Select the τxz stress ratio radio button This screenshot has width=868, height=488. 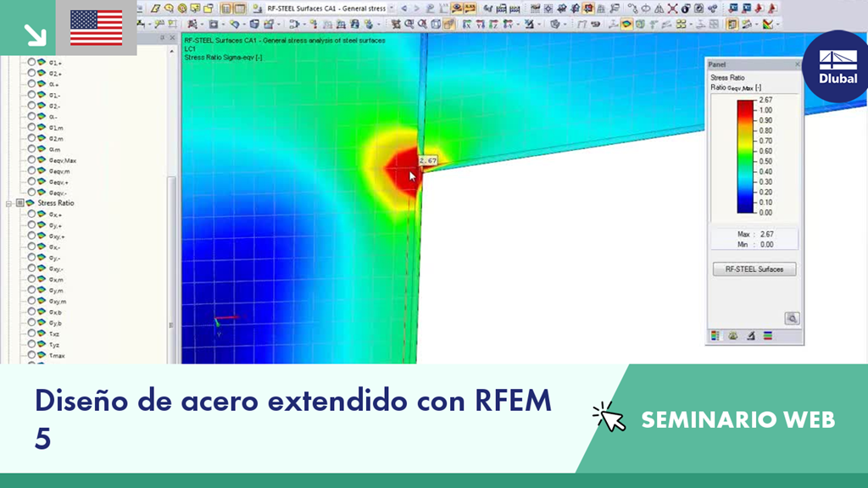click(31, 333)
